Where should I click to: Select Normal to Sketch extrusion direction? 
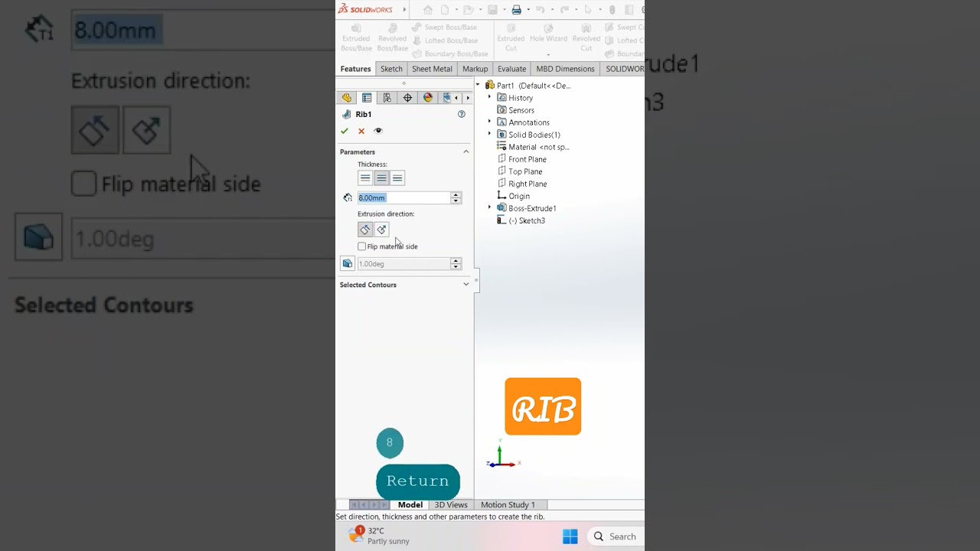(x=381, y=230)
